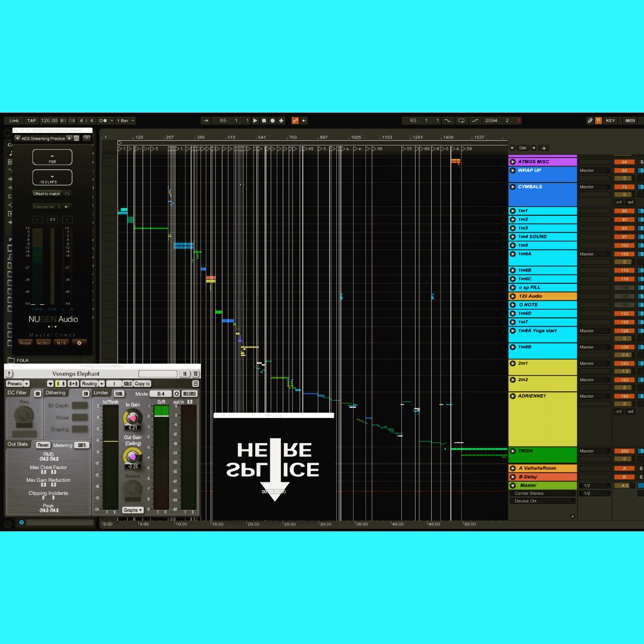Image resolution: width=644 pixels, height=644 pixels.
Task: Select preset slot B in Voxengo Elephant
Action: pos(63,383)
